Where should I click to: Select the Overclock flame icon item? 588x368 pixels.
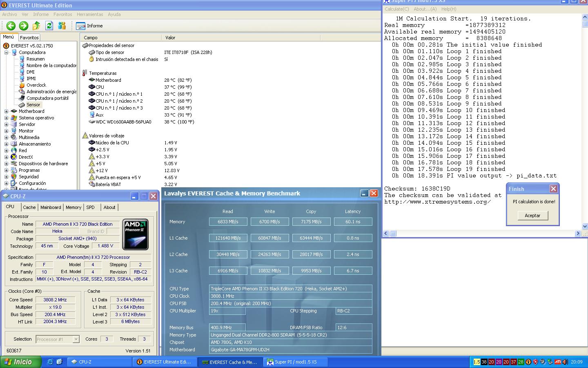[x=22, y=85]
